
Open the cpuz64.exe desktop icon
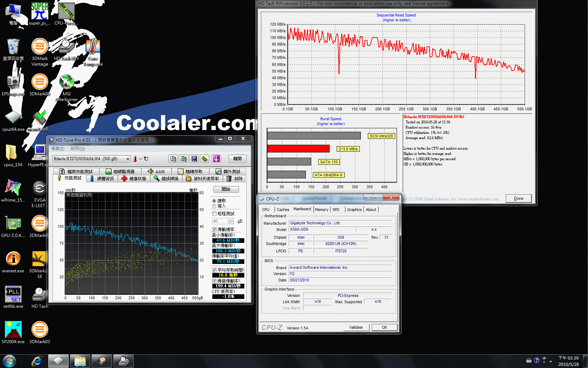[x=13, y=121]
